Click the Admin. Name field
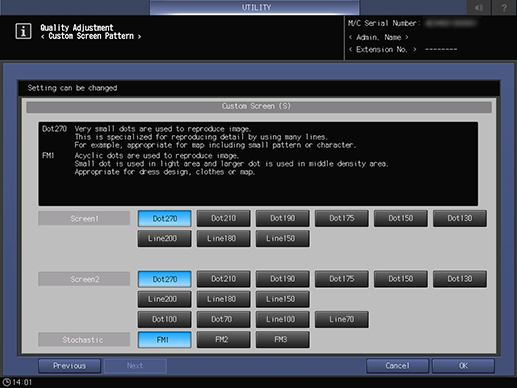 [379, 37]
